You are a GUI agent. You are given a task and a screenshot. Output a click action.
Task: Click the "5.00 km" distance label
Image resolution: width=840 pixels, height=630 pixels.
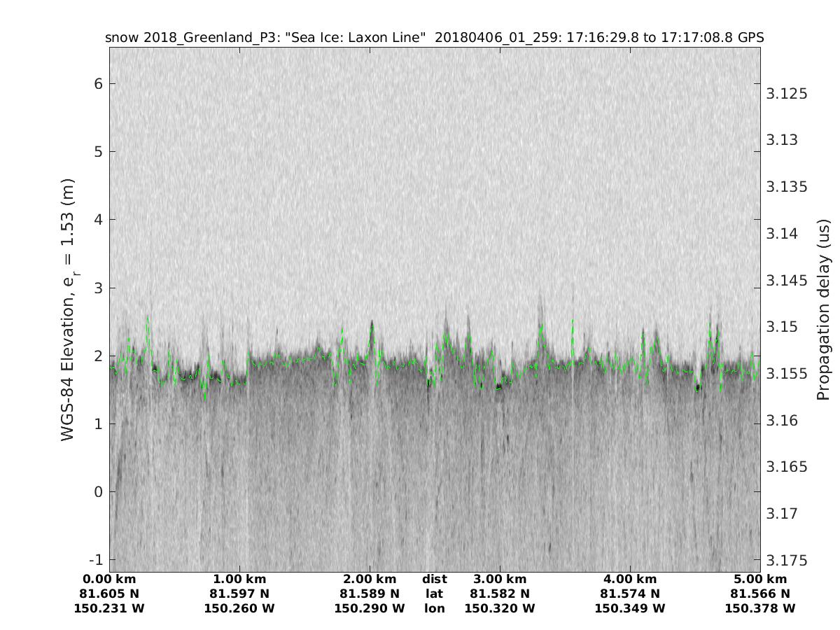click(x=760, y=579)
